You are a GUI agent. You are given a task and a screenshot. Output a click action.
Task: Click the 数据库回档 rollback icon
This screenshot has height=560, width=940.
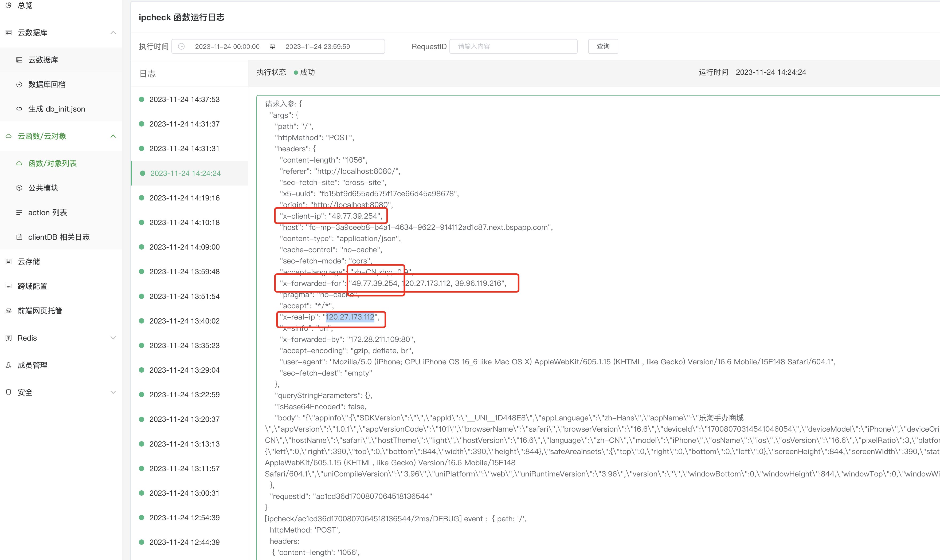coord(19,84)
